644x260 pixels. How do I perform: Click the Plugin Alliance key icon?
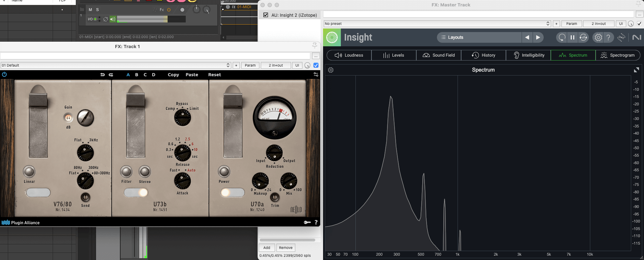point(307,223)
